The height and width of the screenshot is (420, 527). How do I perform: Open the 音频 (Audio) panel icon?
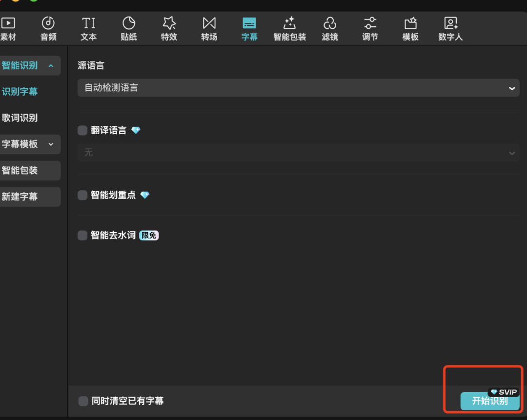pos(48,23)
